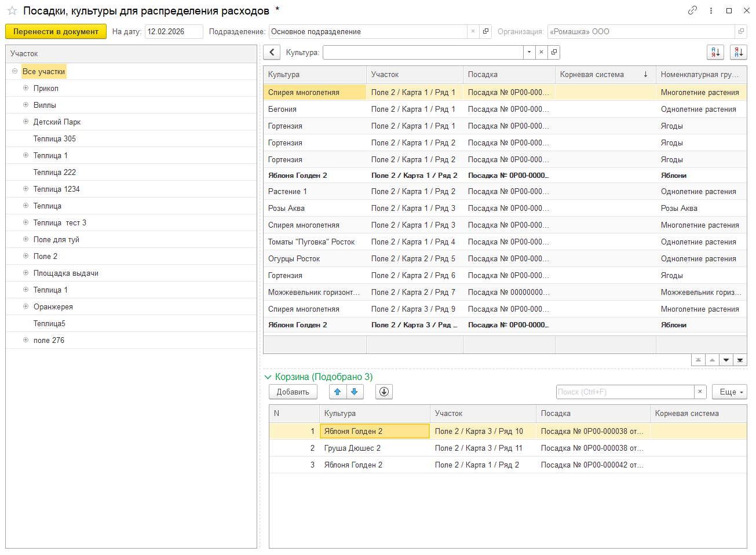Open the Еще menu

[729, 392]
